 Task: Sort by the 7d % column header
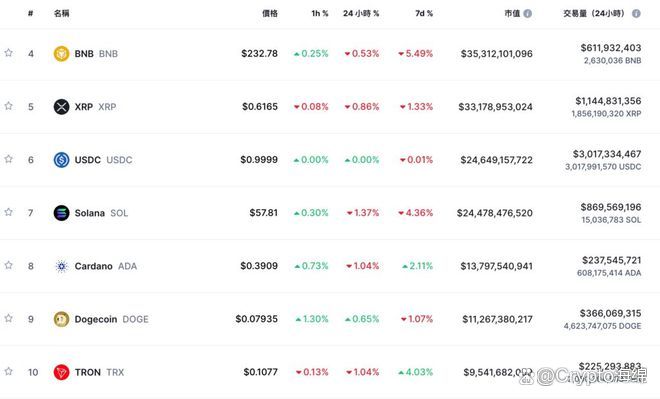point(424,13)
